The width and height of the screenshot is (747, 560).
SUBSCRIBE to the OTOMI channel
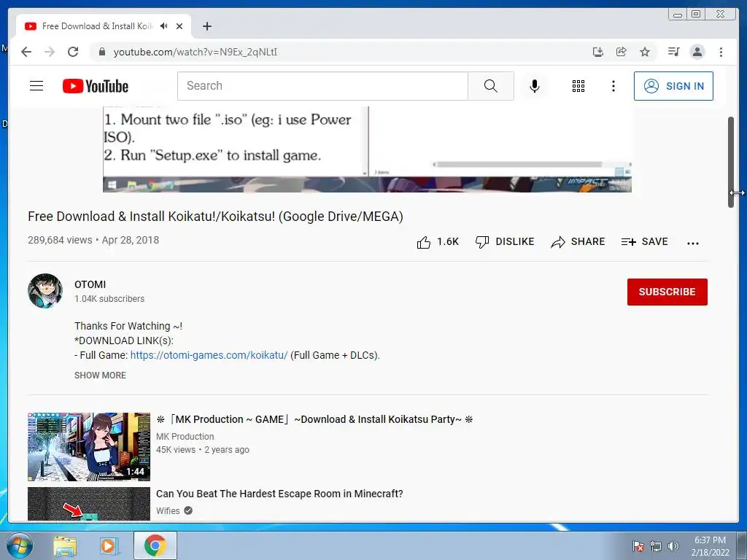click(x=667, y=292)
